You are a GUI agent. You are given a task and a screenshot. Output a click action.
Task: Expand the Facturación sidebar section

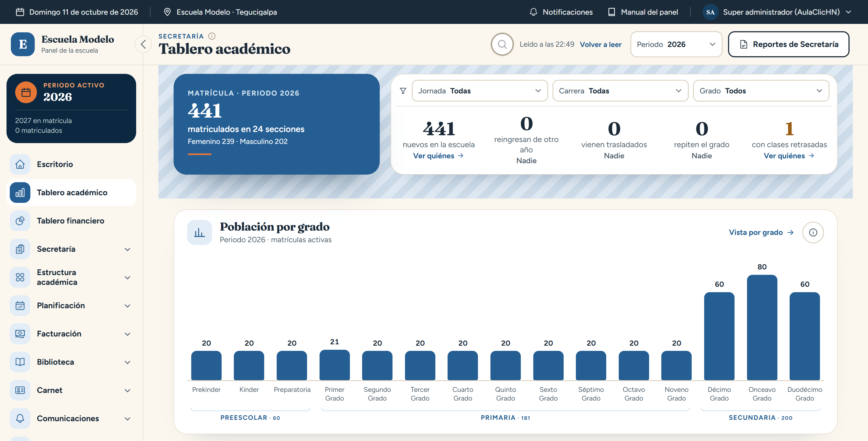tap(71, 334)
